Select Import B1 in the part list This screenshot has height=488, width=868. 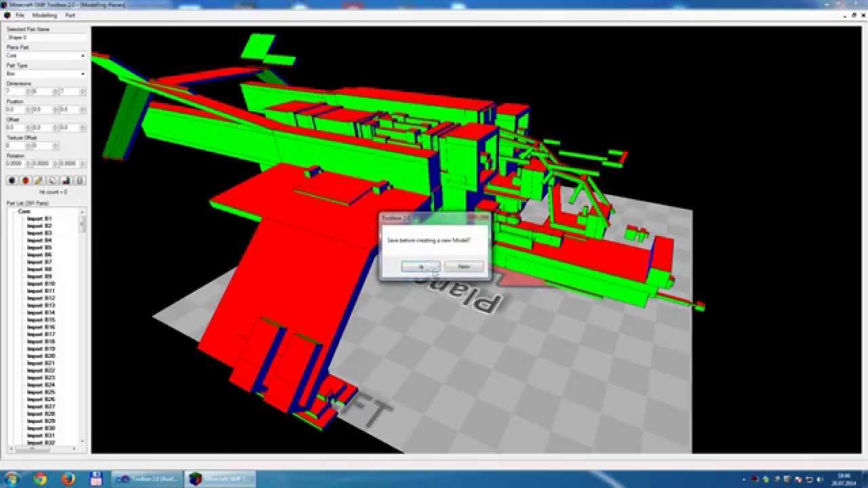coord(39,219)
